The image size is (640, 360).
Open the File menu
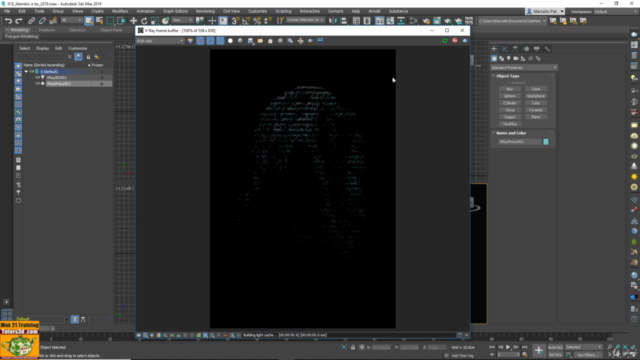click(x=7, y=11)
